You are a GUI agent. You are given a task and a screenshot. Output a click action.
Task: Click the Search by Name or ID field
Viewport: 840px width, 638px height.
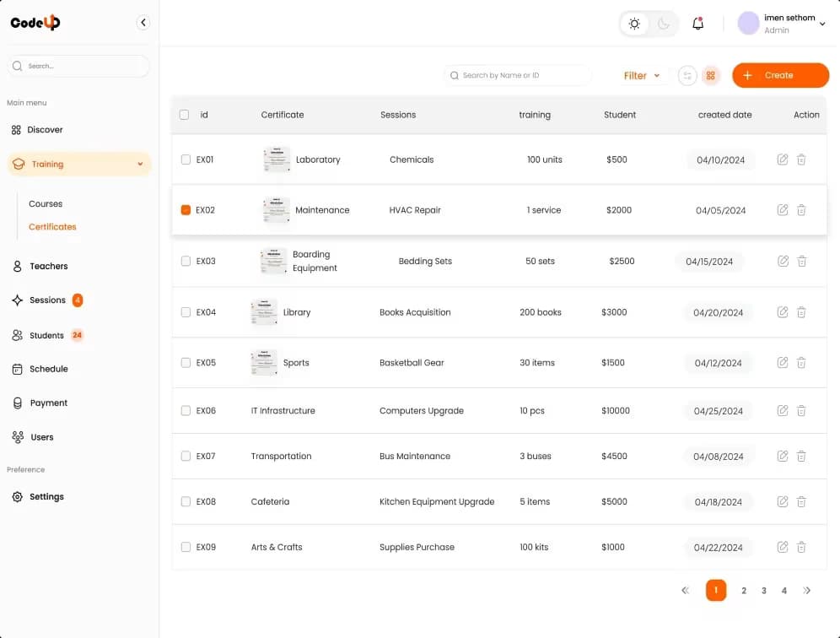point(519,76)
